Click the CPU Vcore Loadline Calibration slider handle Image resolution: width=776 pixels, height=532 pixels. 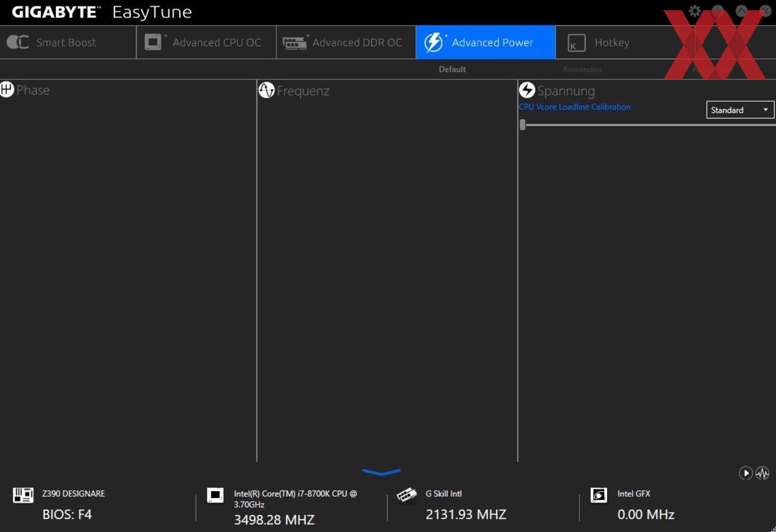pyautogui.click(x=523, y=125)
